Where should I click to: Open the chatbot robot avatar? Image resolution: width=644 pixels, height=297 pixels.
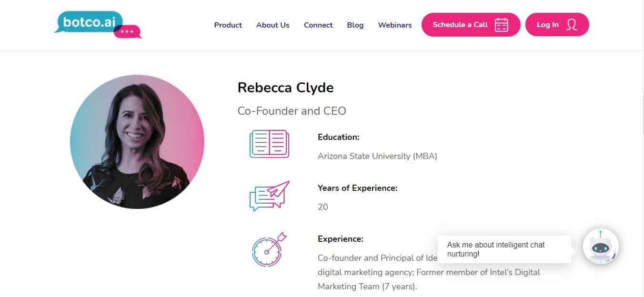coord(601,247)
